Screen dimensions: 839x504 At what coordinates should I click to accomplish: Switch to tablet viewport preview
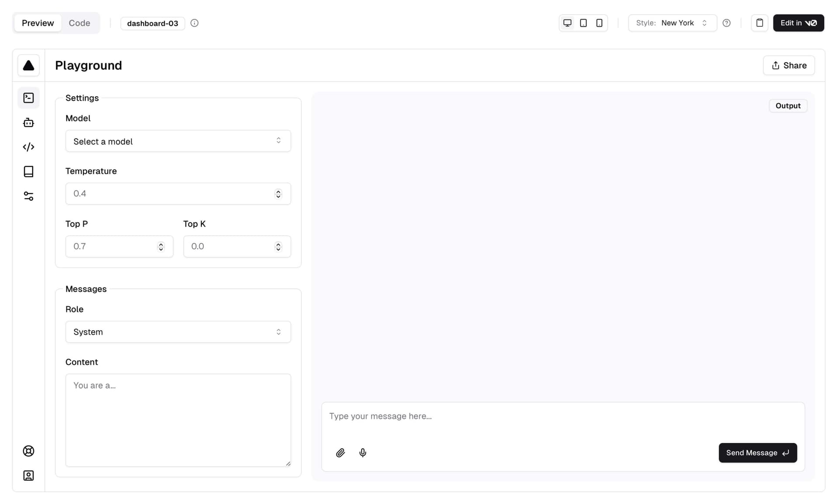pyautogui.click(x=583, y=23)
